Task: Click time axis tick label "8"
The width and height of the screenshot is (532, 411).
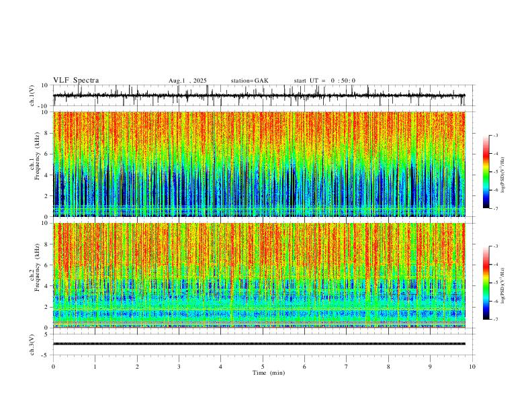Action: coord(388,367)
